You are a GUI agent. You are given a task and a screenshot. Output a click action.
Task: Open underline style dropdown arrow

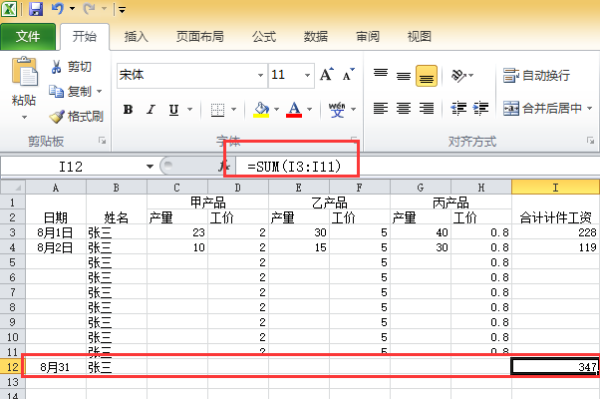pos(190,110)
